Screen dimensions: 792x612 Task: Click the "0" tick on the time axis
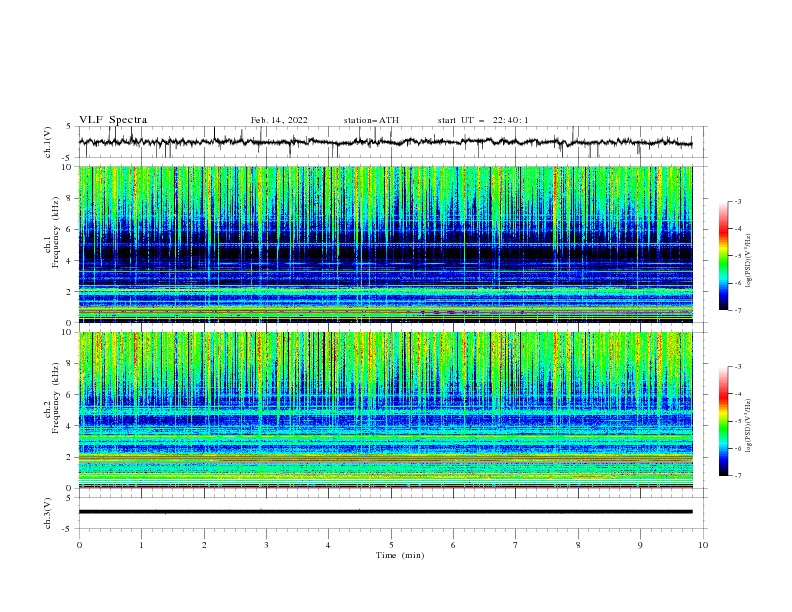tap(79, 545)
